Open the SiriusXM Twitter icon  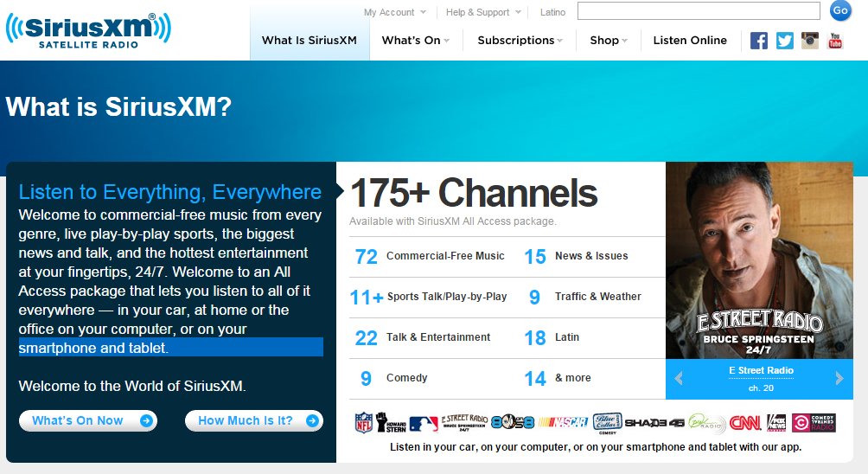[x=784, y=41]
